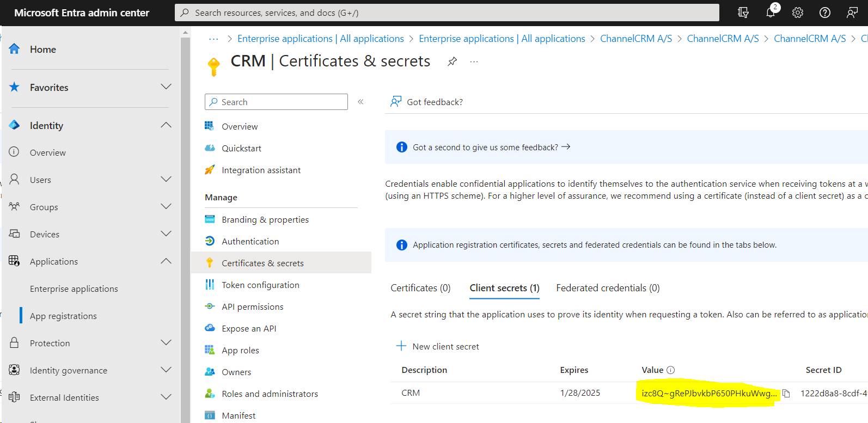Click the Applications grid icon

coord(15,261)
